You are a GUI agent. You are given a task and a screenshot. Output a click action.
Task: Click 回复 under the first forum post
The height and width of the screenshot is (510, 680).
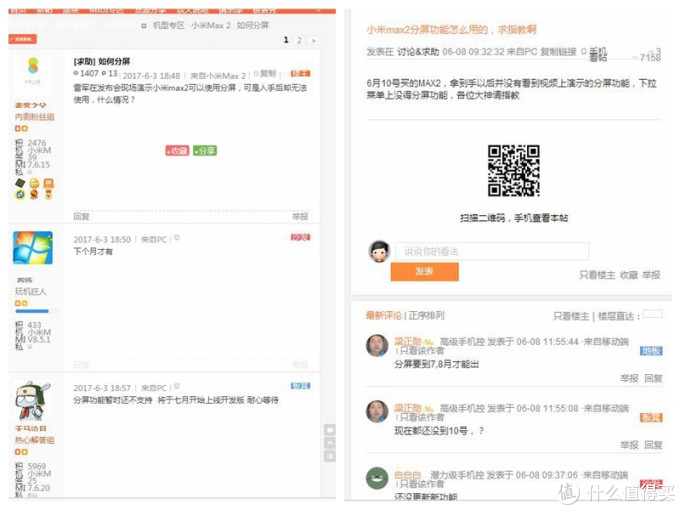tap(81, 216)
